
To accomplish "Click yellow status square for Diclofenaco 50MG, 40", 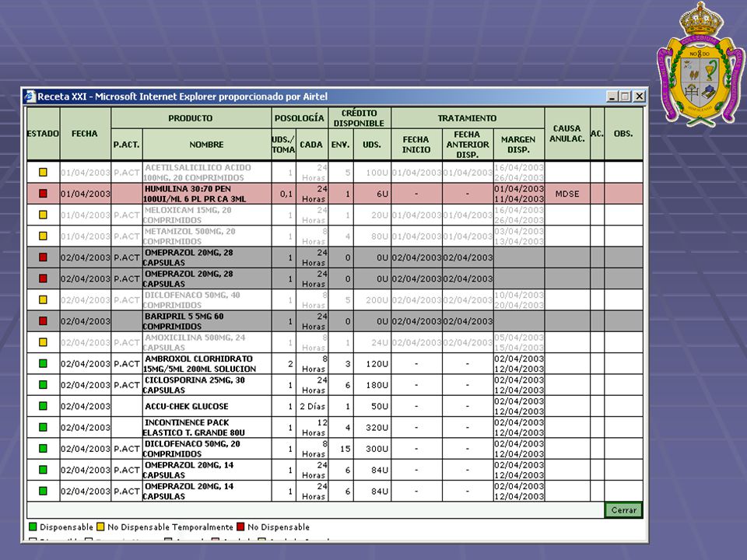I will tap(43, 300).
